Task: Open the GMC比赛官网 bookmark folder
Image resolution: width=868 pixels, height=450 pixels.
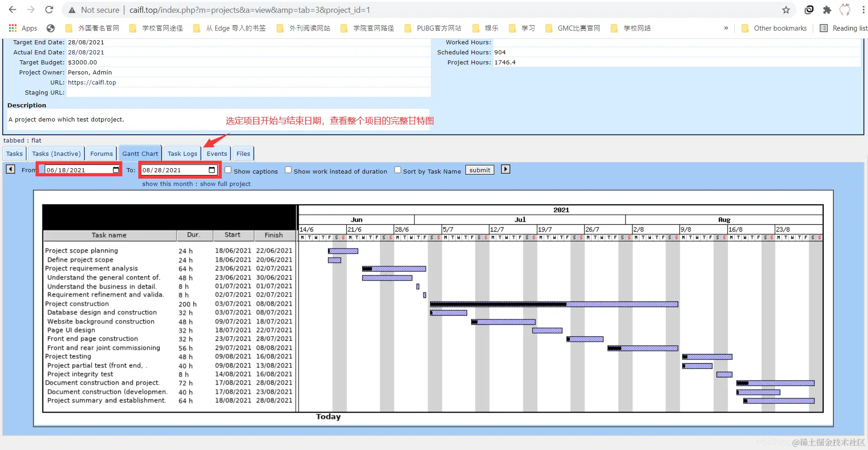Action: (573, 28)
